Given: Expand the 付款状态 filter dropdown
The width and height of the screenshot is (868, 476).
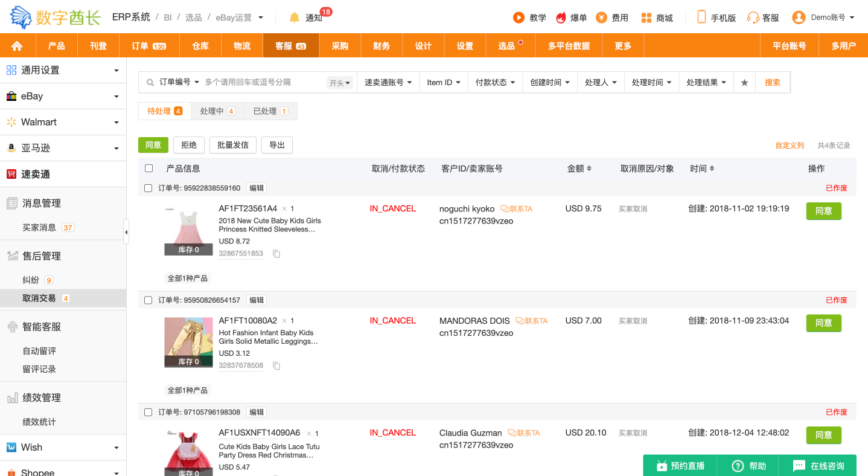Looking at the screenshot, I should tap(495, 83).
